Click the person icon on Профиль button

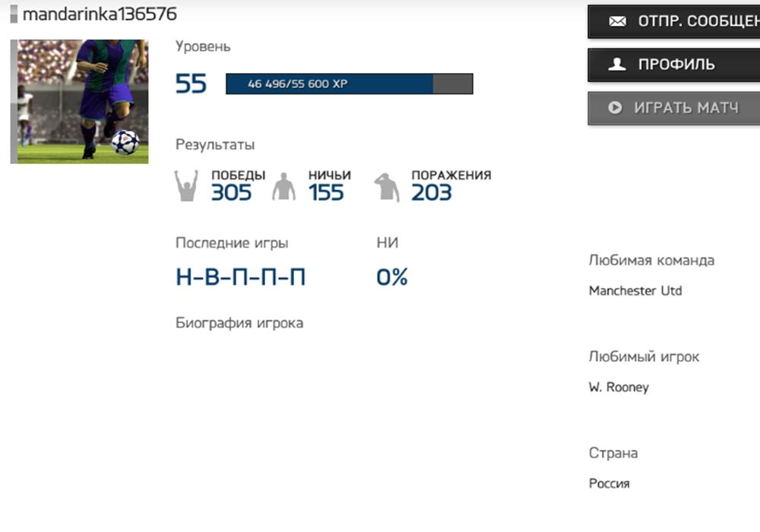tap(617, 65)
